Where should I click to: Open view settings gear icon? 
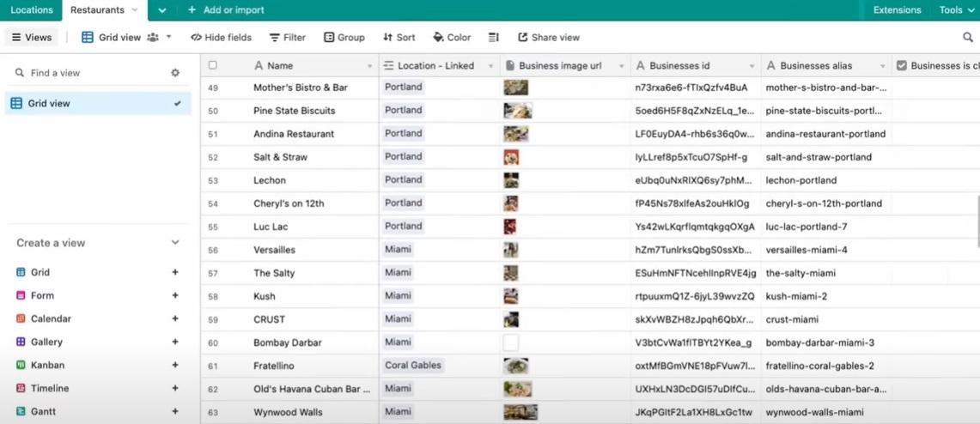(175, 73)
